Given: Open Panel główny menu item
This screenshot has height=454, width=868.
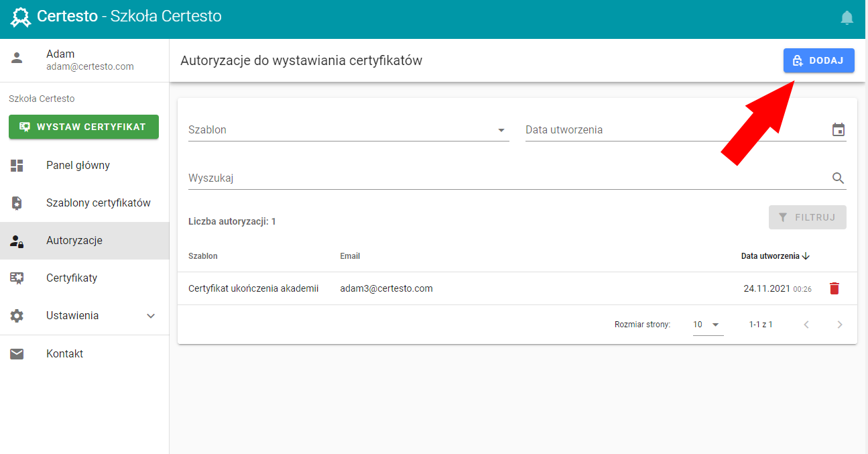Looking at the screenshot, I should [x=84, y=166].
